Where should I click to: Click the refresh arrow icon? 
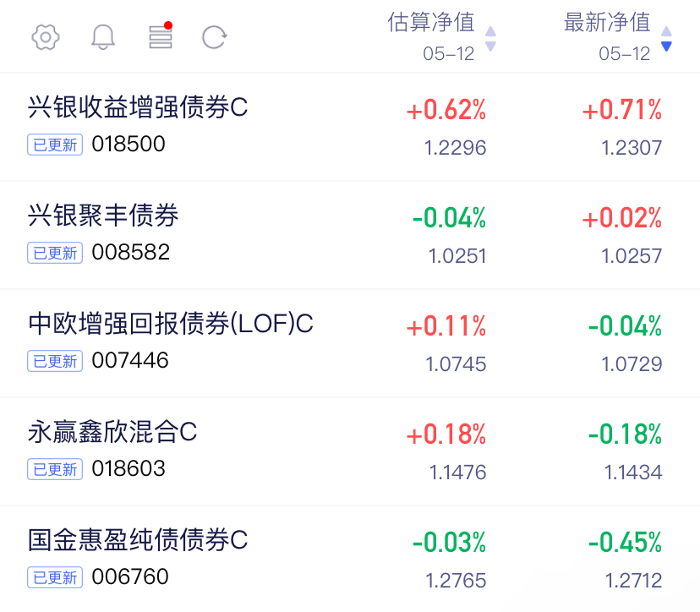214,37
